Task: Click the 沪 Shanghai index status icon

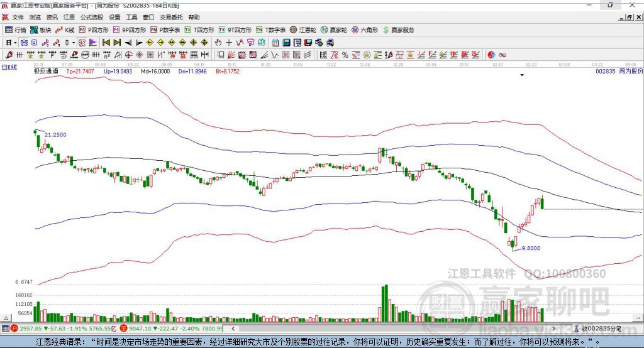Action: (14, 329)
